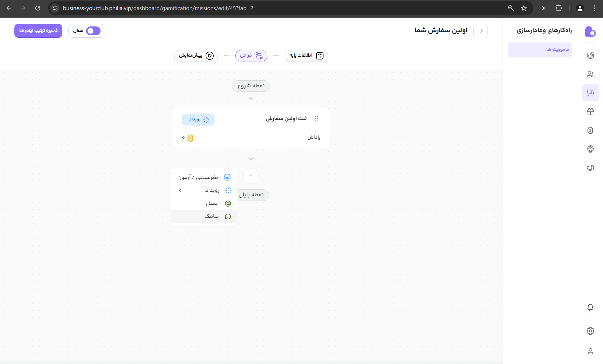The width and height of the screenshot is (603, 364).
Task: Open the customers sidebar icon
Action: 590,74
